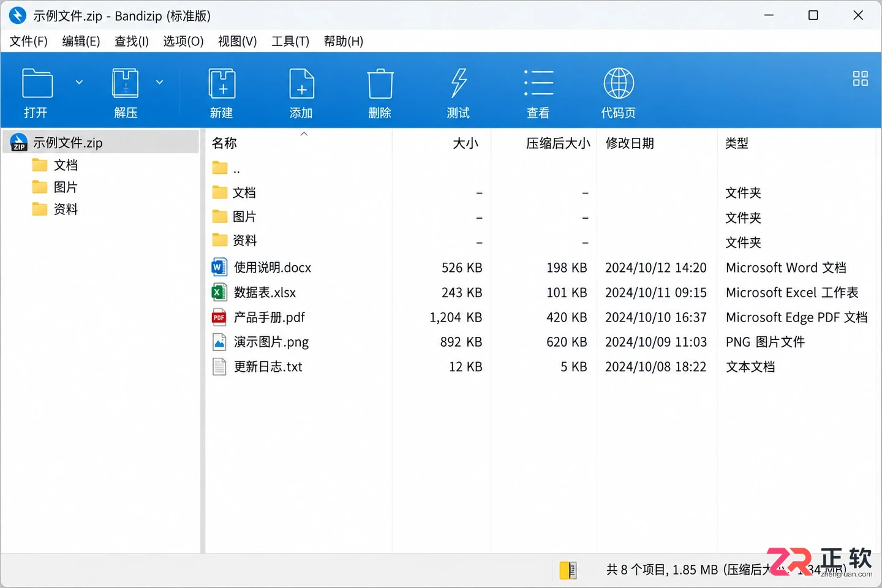
Task: Open the 编辑(E) menu
Action: 81,41
